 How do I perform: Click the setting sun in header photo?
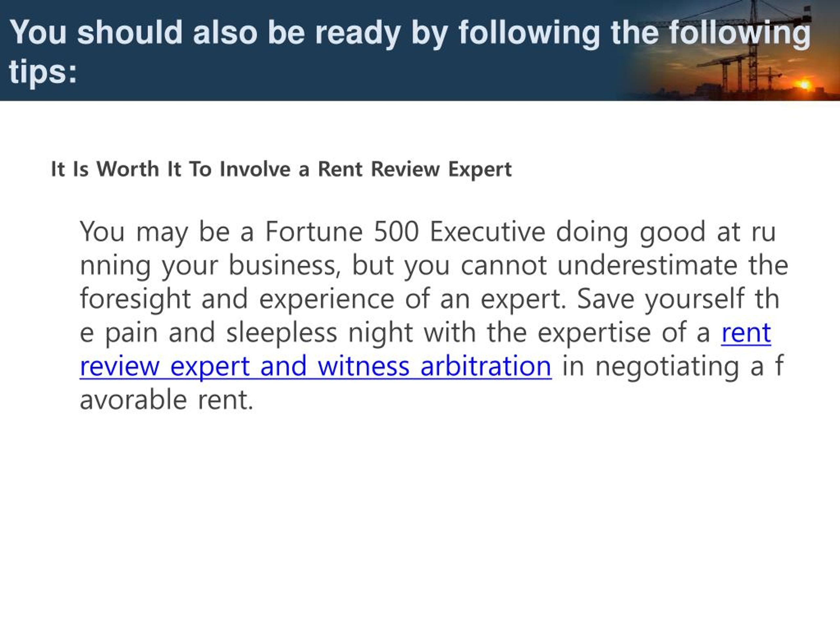[x=804, y=85]
